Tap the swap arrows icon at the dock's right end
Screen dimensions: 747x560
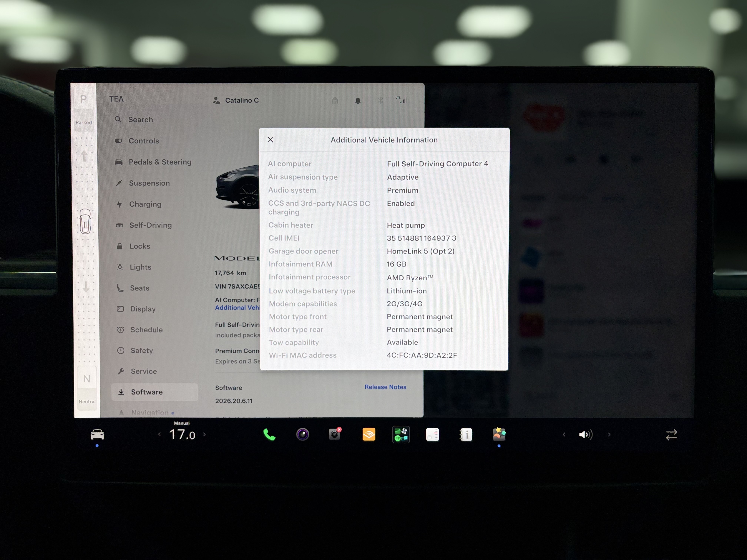[671, 434]
